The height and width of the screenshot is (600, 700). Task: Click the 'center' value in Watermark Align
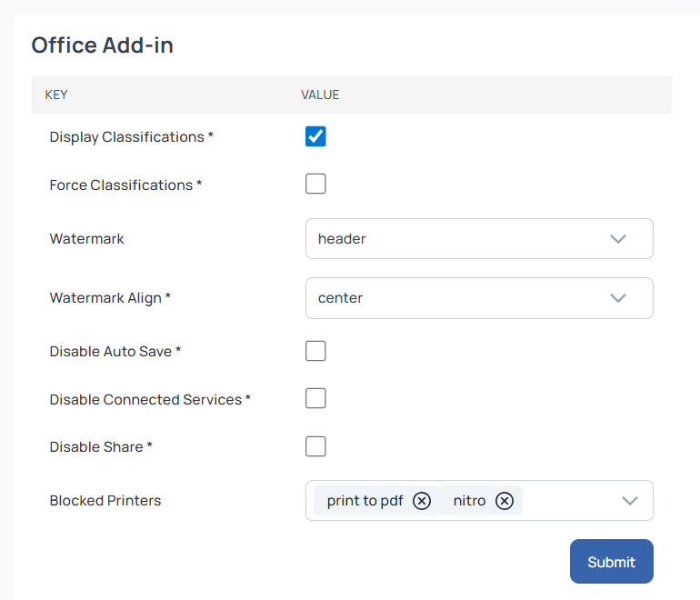click(x=340, y=298)
